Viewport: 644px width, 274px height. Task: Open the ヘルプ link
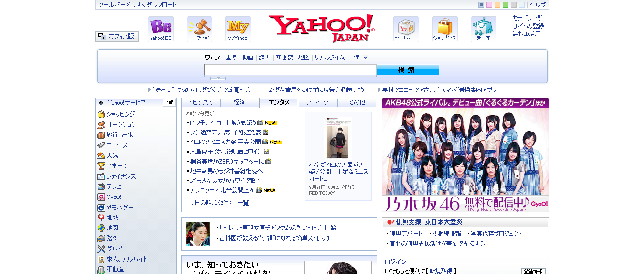[x=538, y=5]
